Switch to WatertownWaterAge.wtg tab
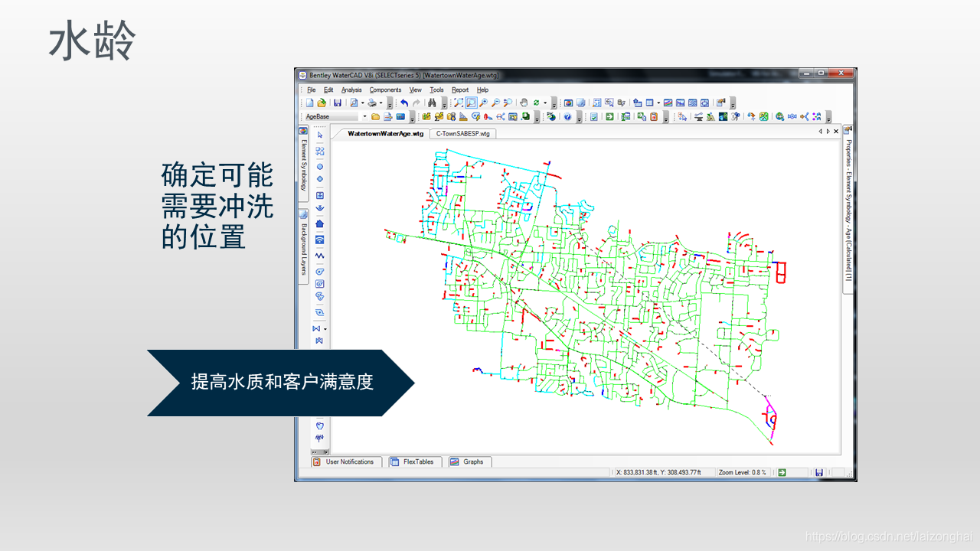 385,133
